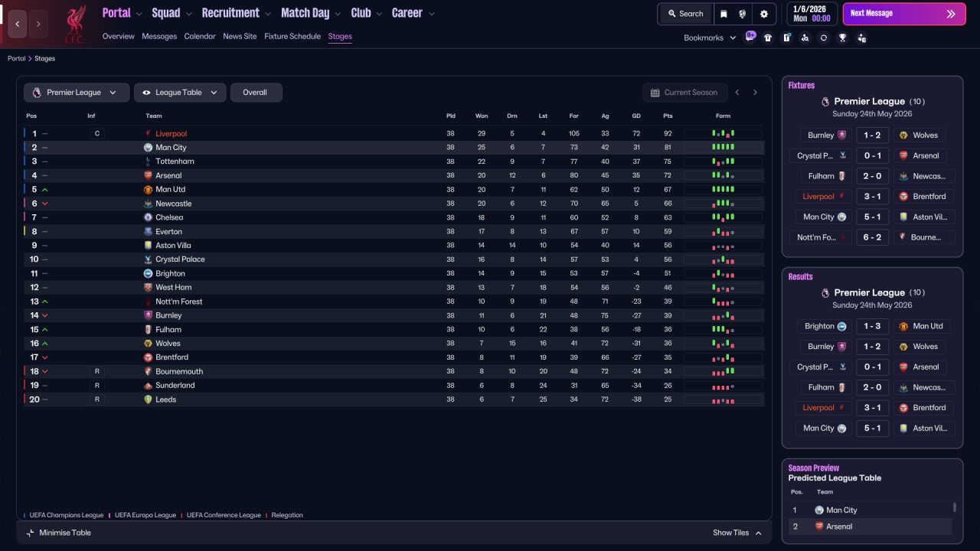980x551 pixels.
Task: Open settings gear icon in top bar
Action: 763,14
